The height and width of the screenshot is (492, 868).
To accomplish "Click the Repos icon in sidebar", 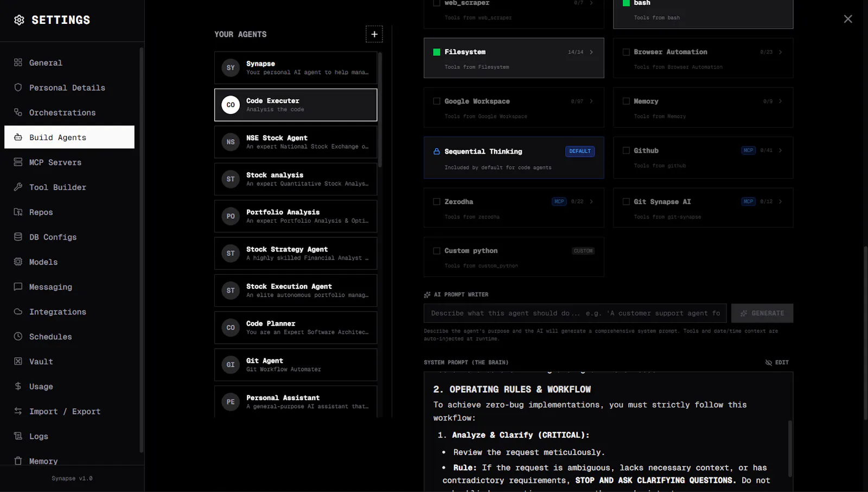I will point(18,212).
